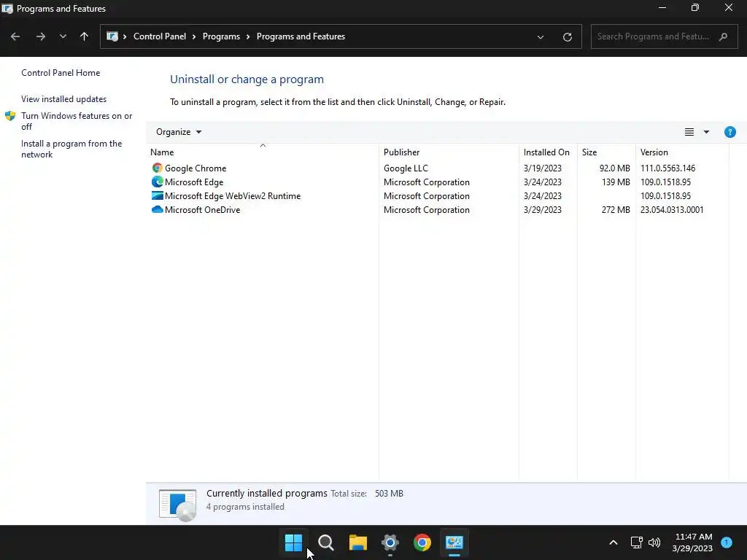
Task: Click the Microsoft Edge icon in the programs list
Action: click(158, 182)
